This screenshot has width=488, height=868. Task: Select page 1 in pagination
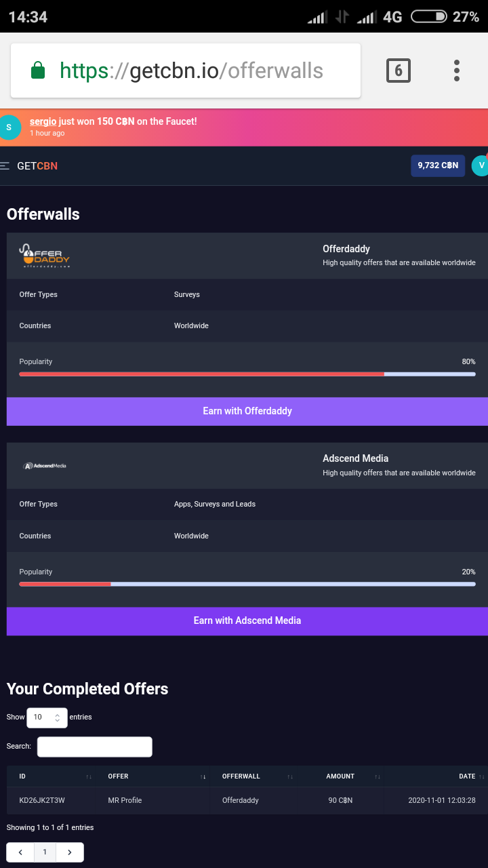pos(45,852)
